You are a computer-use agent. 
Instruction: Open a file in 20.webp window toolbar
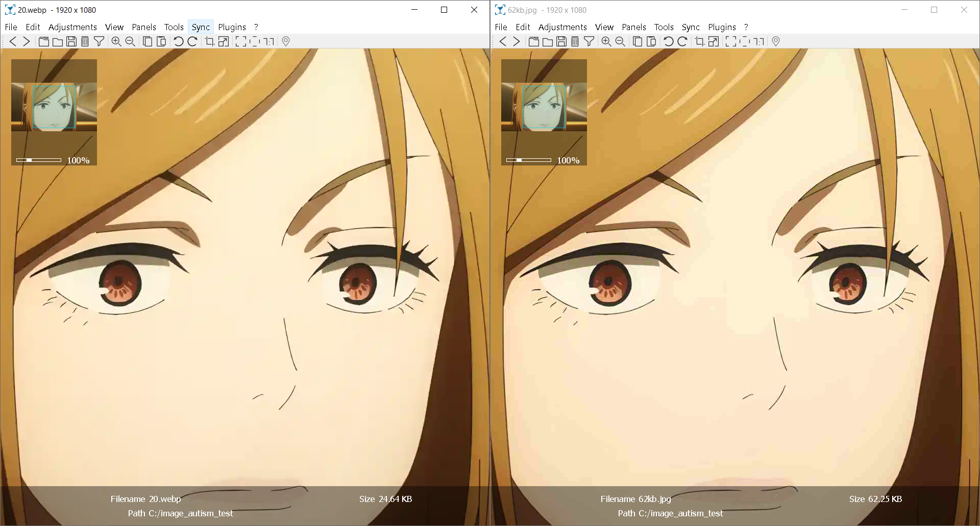click(44, 41)
